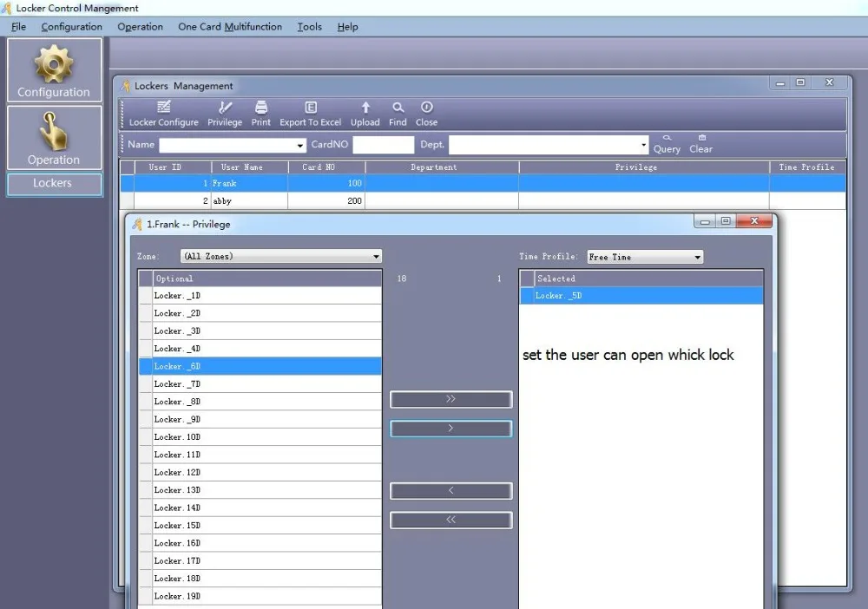Select Locker._6D in Optional list
868x609 pixels.
tap(260, 366)
